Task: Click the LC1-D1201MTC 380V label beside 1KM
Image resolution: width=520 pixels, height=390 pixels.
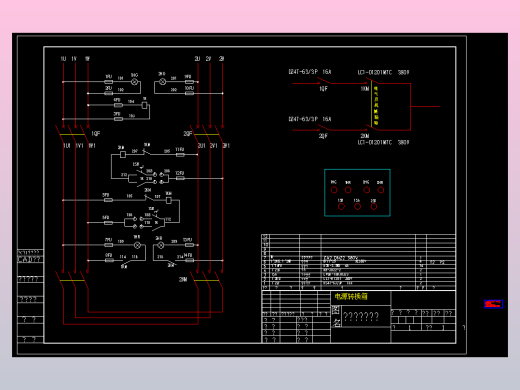Action: [383, 72]
